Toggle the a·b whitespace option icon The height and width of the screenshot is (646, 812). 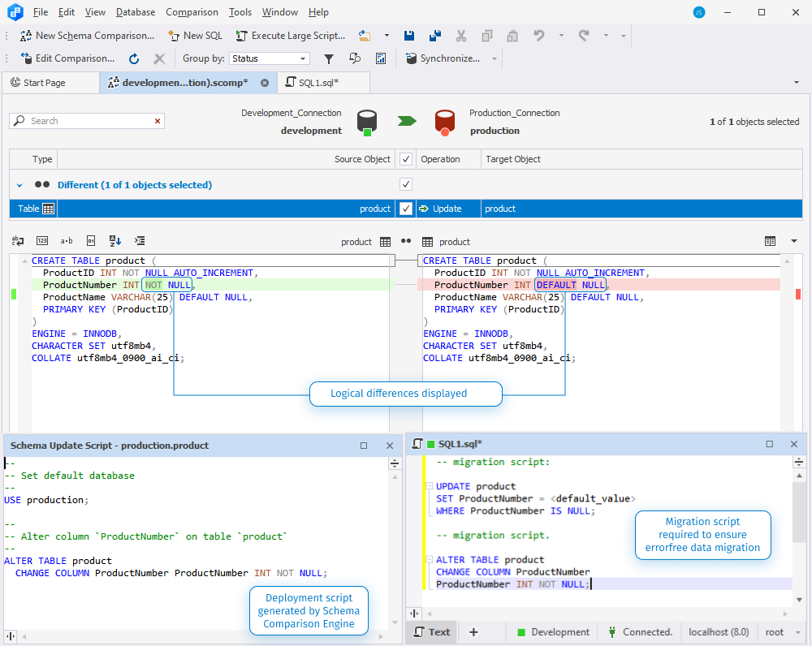(x=67, y=241)
